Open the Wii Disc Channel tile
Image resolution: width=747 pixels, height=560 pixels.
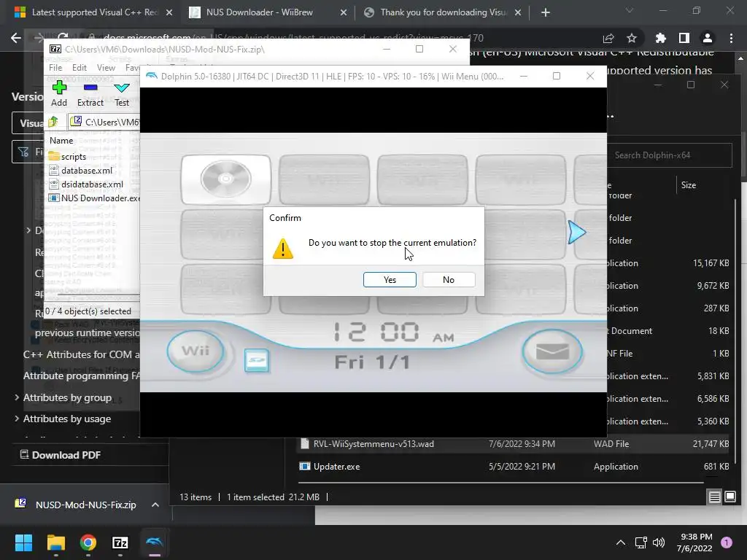(x=226, y=179)
